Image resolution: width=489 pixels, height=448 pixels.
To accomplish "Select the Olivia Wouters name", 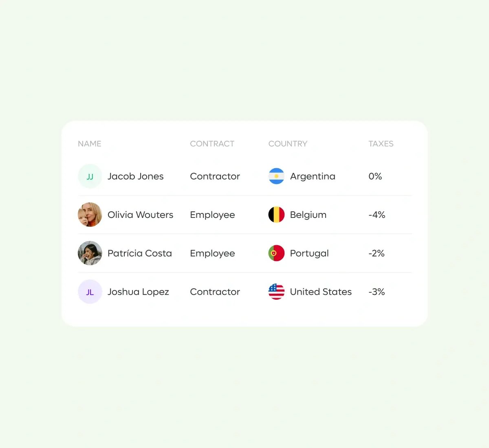I will tap(140, 215).
